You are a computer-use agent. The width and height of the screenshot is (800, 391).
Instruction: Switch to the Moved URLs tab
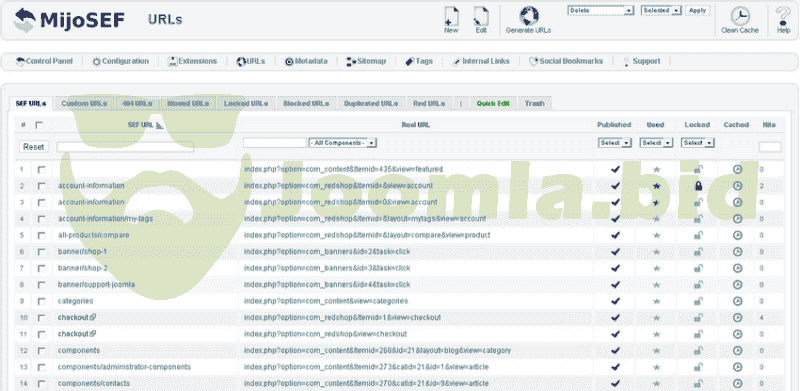tap(188, 104)
